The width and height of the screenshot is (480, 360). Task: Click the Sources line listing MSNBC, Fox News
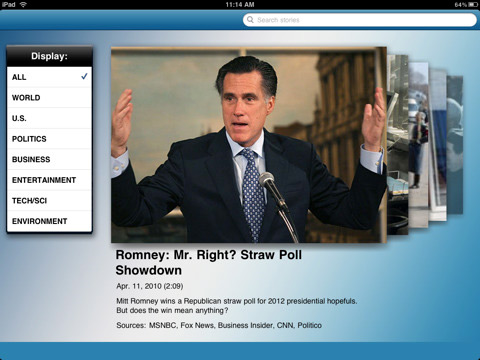pos(219,325)
